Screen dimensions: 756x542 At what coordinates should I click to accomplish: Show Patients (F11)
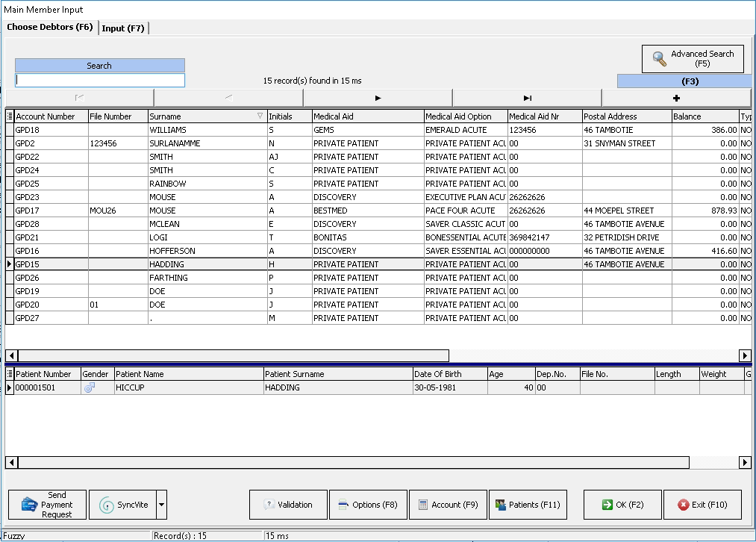pyautogui.click(x=528, y=505)
